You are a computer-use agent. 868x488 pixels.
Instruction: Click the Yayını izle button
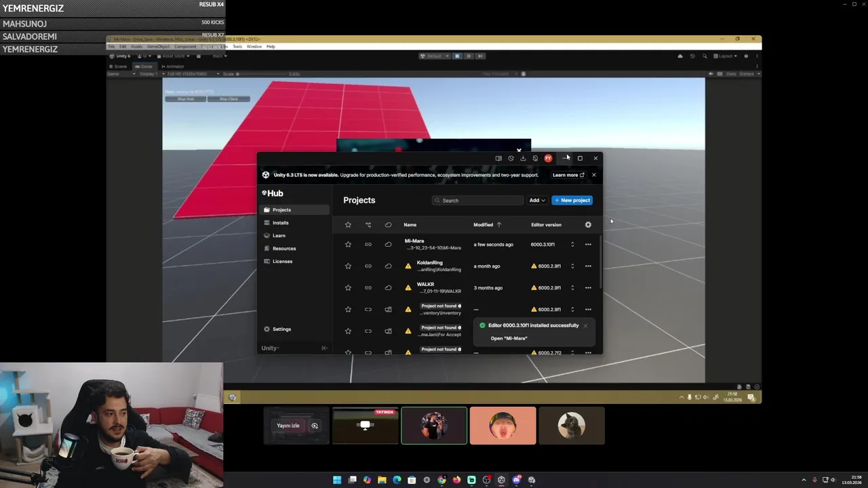tap(288, 426)
